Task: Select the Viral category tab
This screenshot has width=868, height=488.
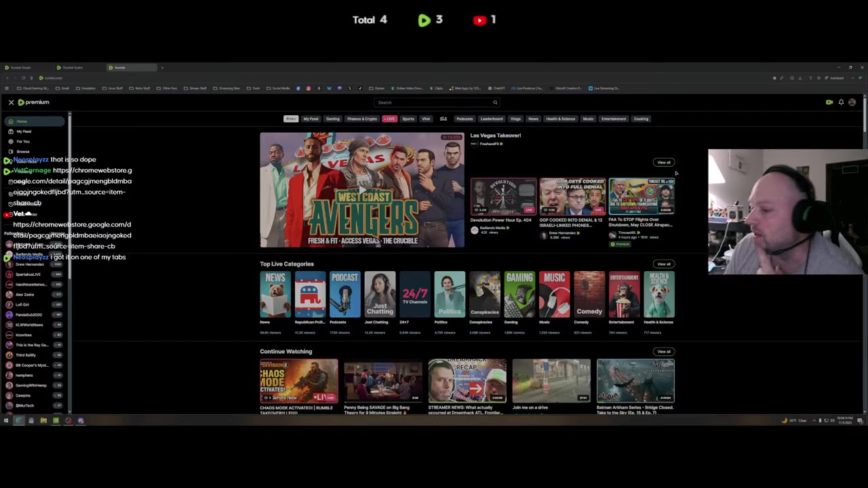Action: tap(426, 119)
